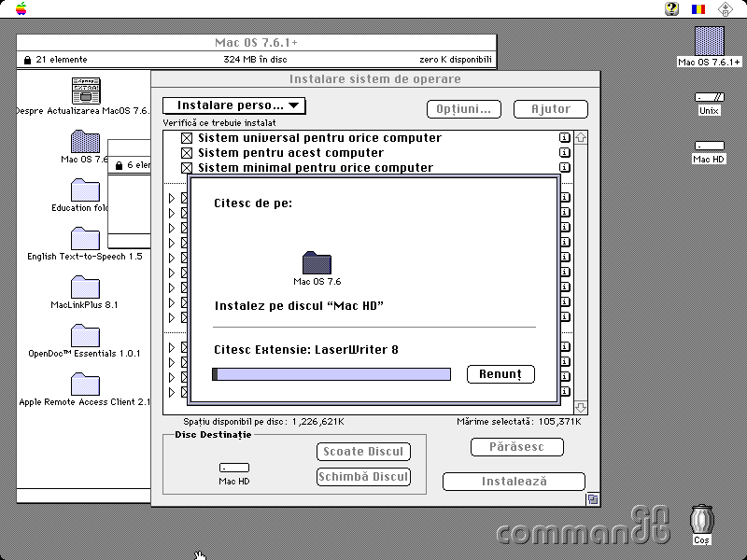Screen dimensions: 747x560
Task: Select Mac OS 7.6 folder in Finder window
Action: (x=85, y=142)
